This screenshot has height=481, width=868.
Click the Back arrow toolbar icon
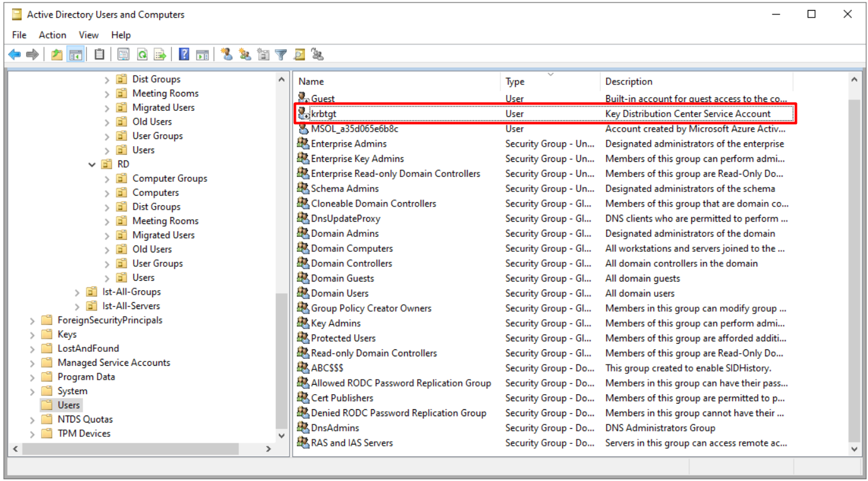(x=14, y=55)
